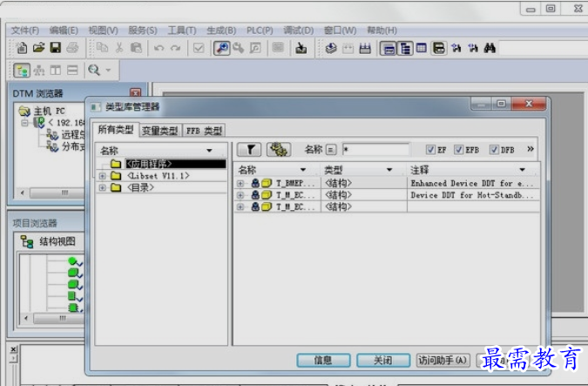
Task: Click the Open folder toolbar icon
Action: pyautogui.click(x=38, y=48)
